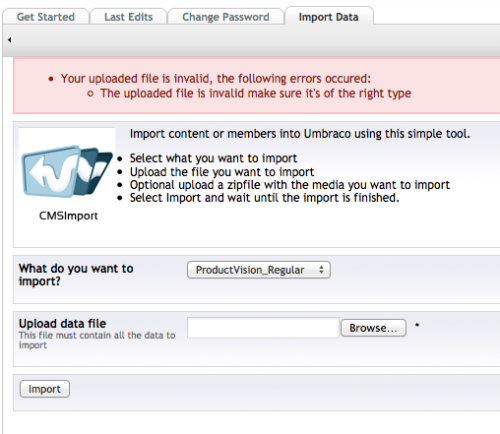Click the 'What do you want to import?' label
Viewport: 500px width, 434px height.
click(x=76, y=275)
